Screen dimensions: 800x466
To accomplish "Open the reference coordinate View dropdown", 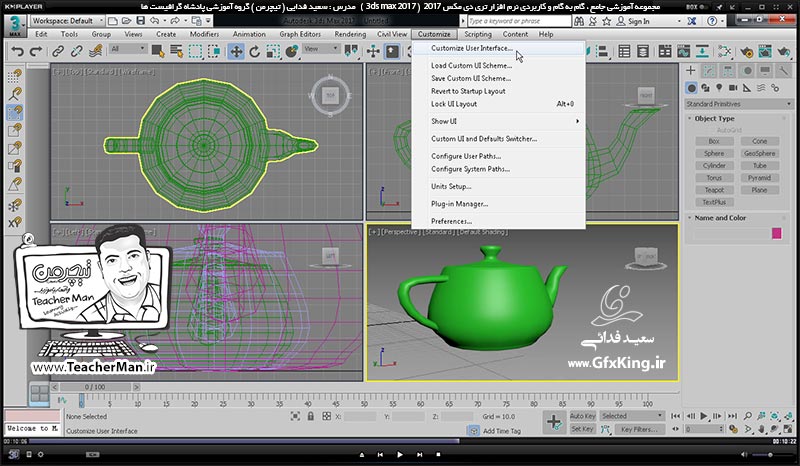I will coord(321,49).
